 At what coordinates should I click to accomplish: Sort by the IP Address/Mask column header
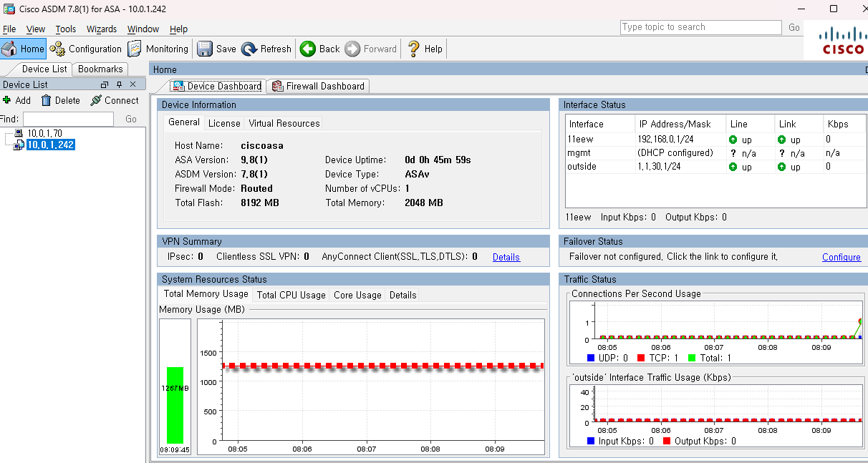(x=680, y=124)
